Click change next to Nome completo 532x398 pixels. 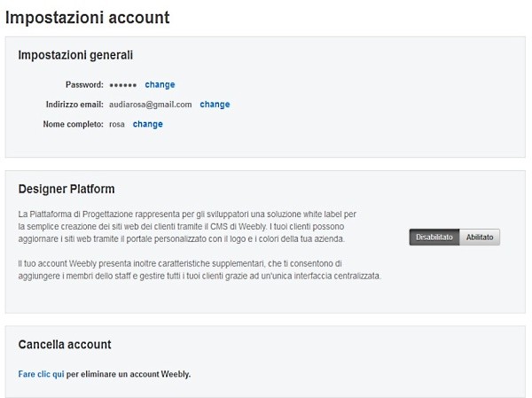point(147,124)
